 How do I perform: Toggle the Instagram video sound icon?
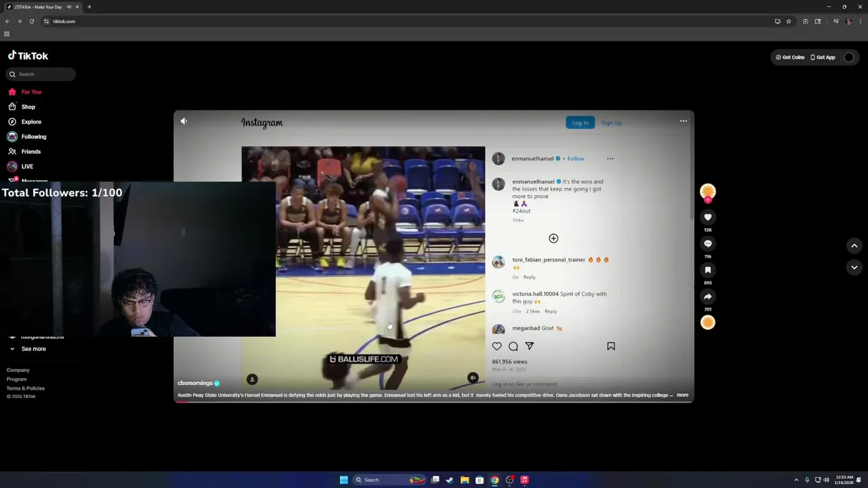coord(473,378)
